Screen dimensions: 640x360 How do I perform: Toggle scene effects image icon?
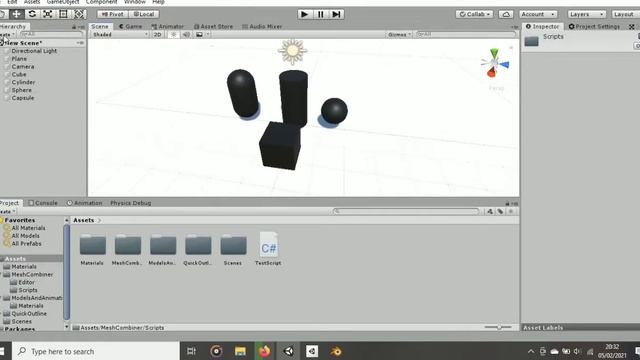point(199,34)
